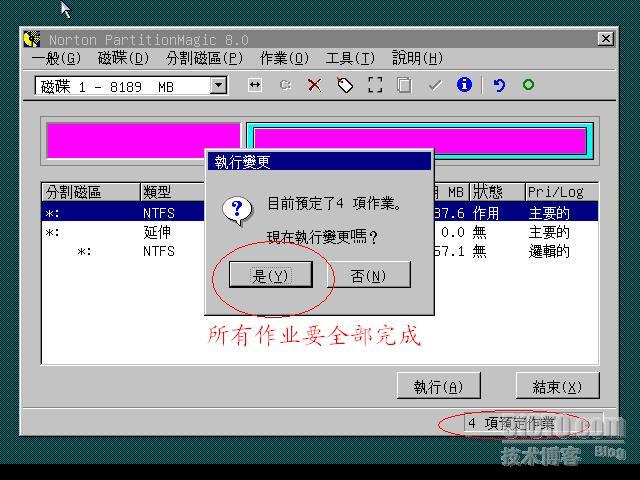Click the create partition C: toolbar icon
The width and height of the screenshot is (640, 480).
[285, 85]
